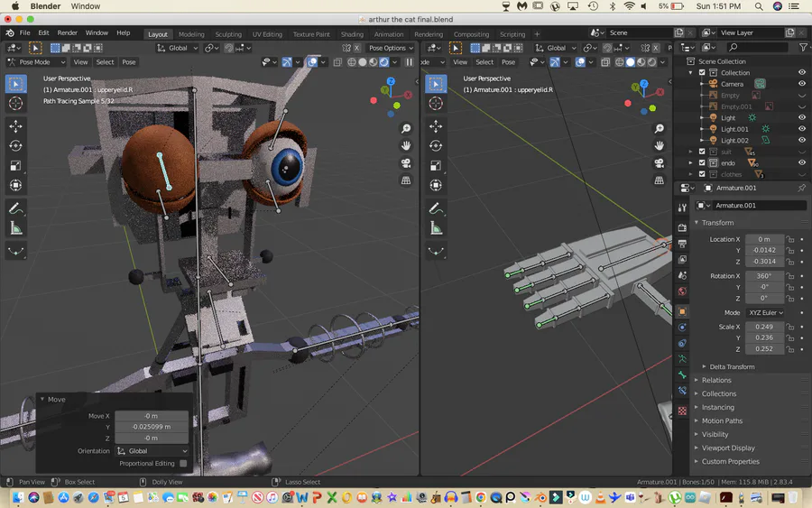Viewport: 812px width, 508px height.
Task: Switch left viewport to orthographic grid view
Action: (407, 180)
